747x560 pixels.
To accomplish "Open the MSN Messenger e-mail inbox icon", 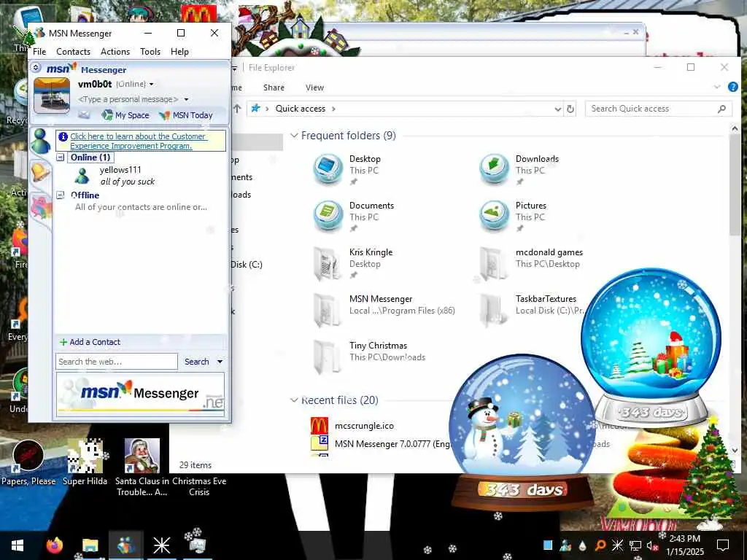I will [84, 114].
